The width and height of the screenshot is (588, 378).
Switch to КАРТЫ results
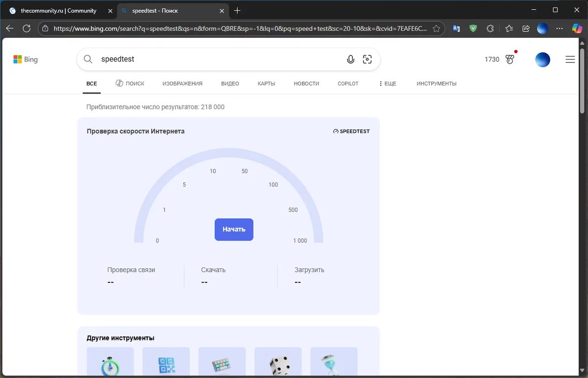click(x=267, y=84)
